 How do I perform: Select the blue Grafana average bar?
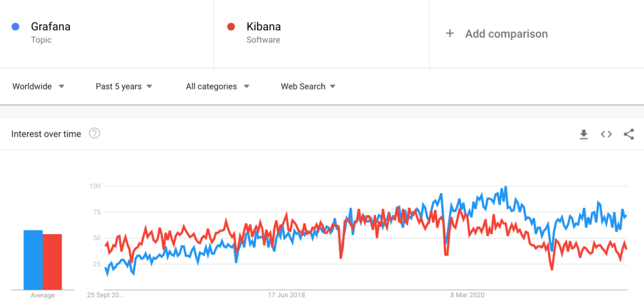click(x=33, y=259)
